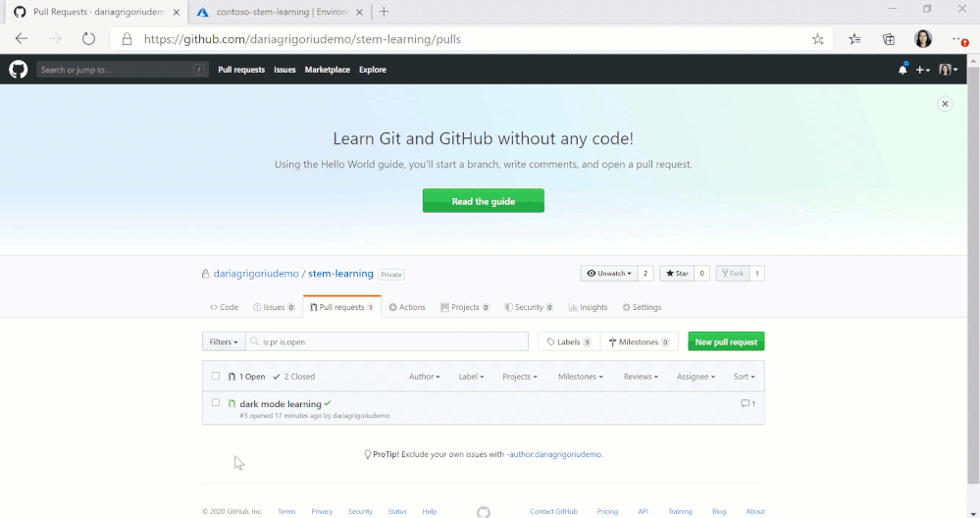Star the repository

click(x=677, y=273)
